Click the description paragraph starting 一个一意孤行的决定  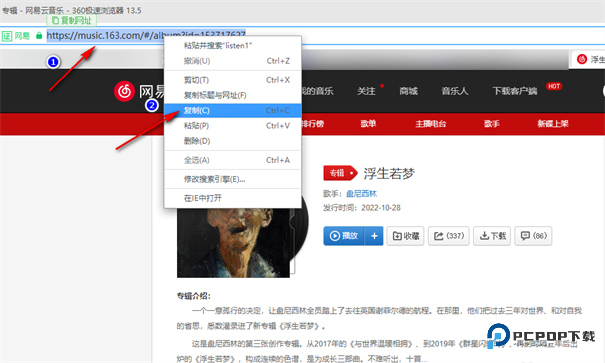coord(379,318)
